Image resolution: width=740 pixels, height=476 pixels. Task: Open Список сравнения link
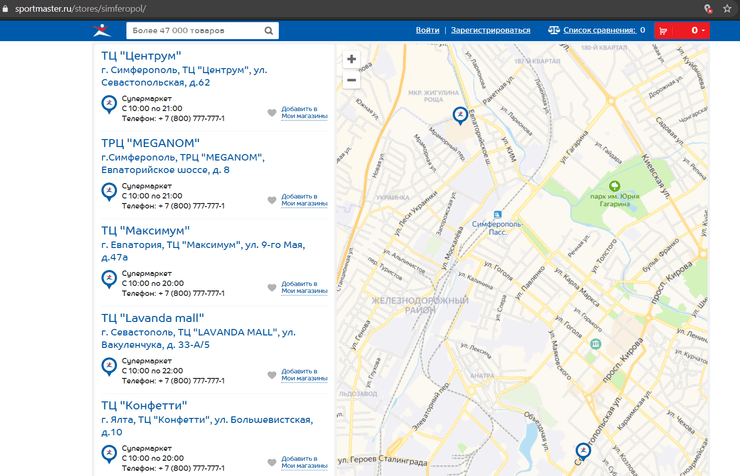point(600,31)
